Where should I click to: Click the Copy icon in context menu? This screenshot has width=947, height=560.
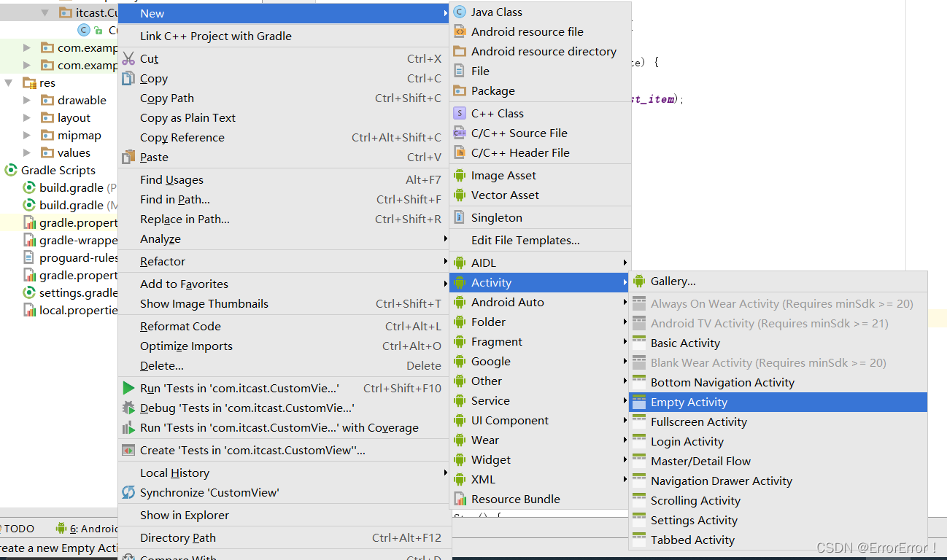coord(128,78)
